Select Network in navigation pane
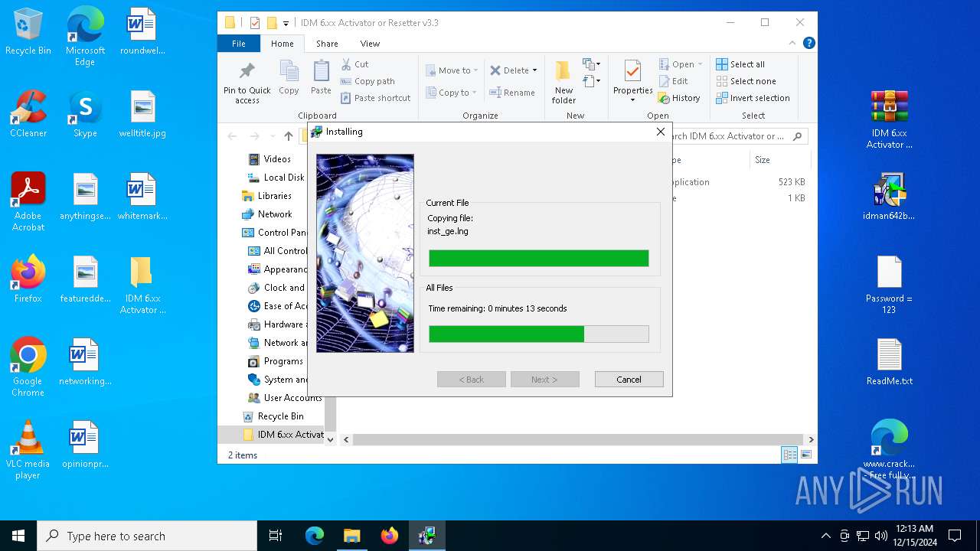 coord(267,214)
